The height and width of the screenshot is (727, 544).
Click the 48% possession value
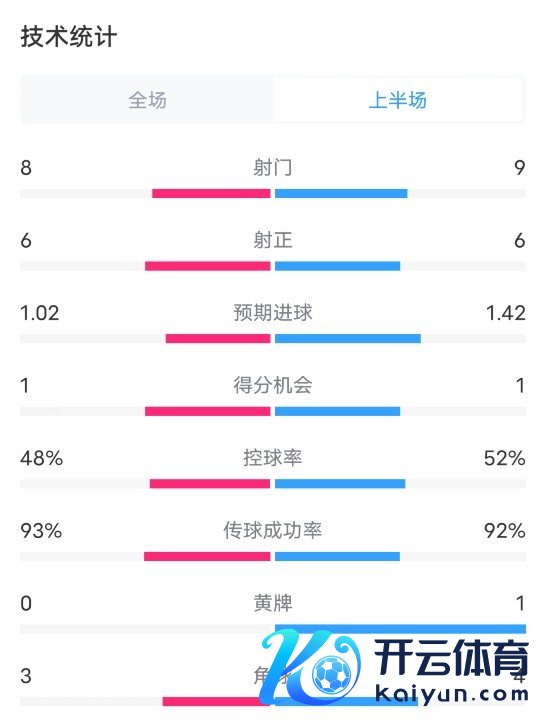[x=42, y=458]
